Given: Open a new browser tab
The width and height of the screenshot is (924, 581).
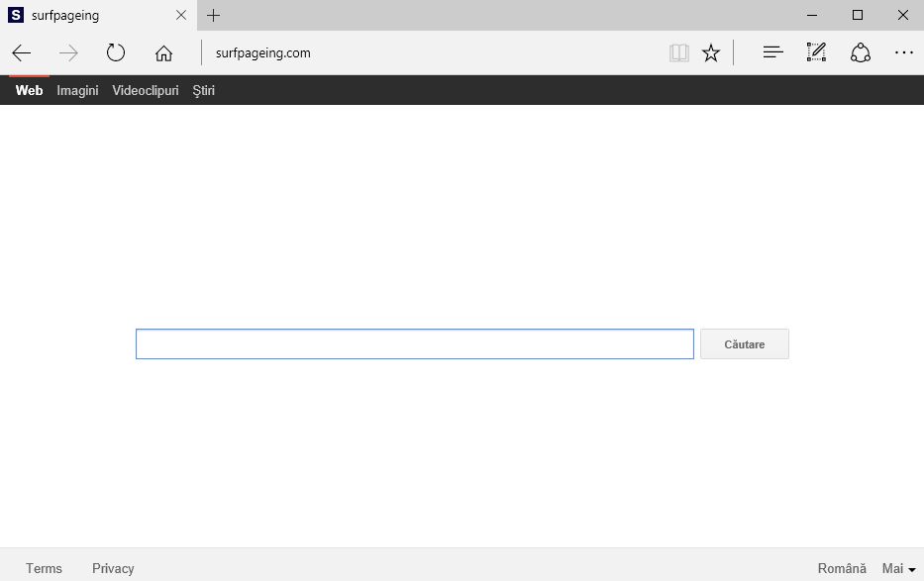Looking at the screenshot, I should 213,15.
